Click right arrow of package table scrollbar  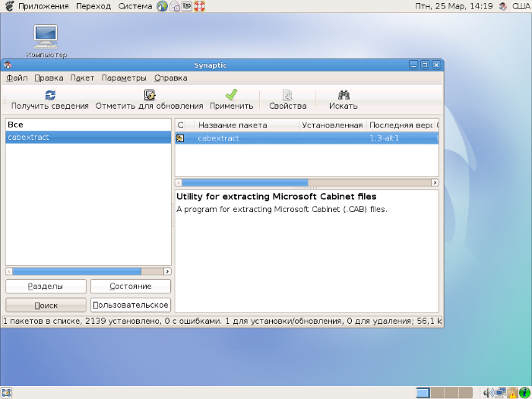click(435, 183)
